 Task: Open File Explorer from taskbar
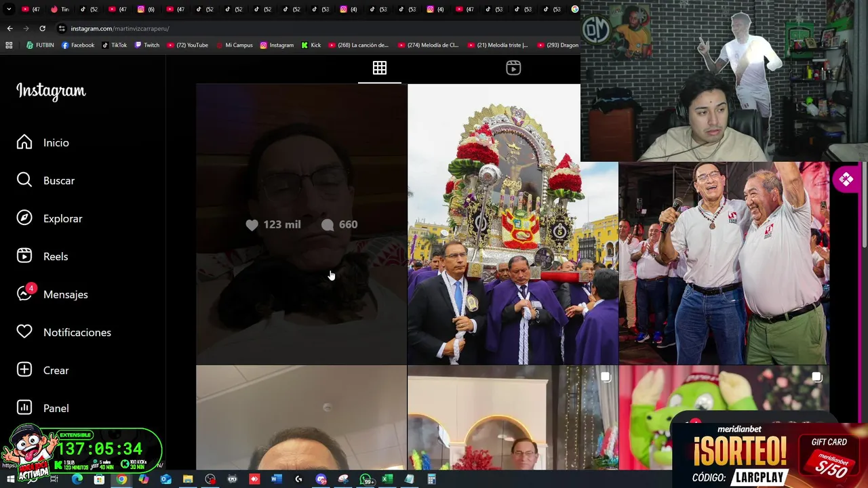coord(188,479)
